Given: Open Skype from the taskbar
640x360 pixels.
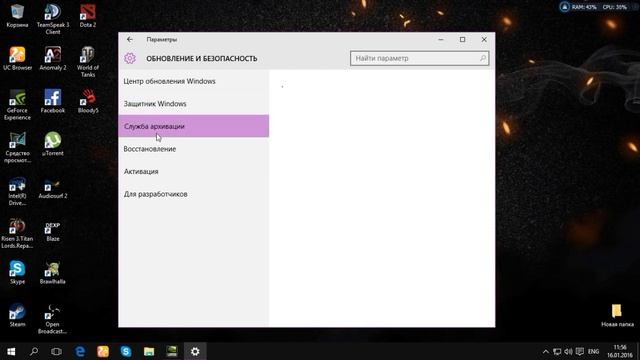Looking at the screenshot, I should tap(126, 351).
